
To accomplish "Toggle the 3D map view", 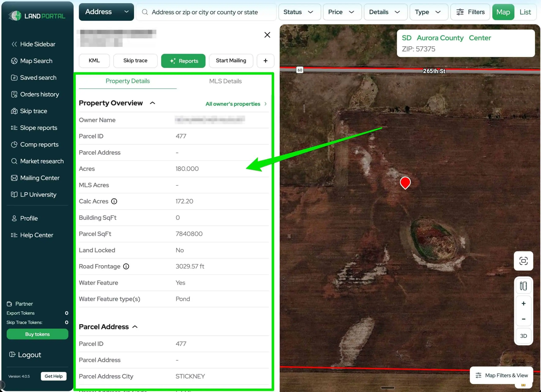I will (x=523, y=336).
